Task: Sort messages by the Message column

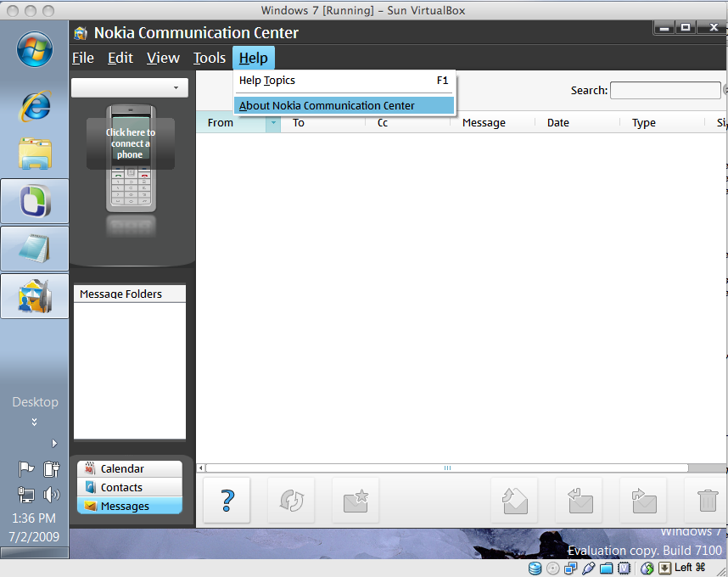Action: [x=493, y=122]
